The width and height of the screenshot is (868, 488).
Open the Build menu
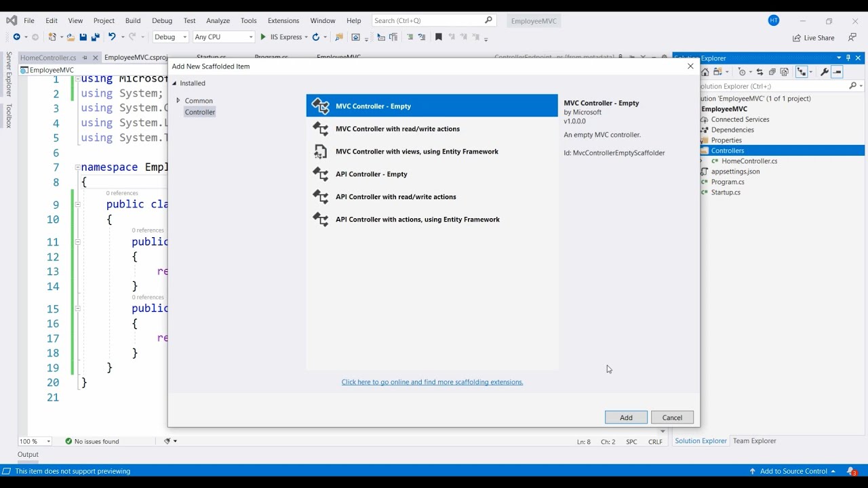tap(133, 20)
